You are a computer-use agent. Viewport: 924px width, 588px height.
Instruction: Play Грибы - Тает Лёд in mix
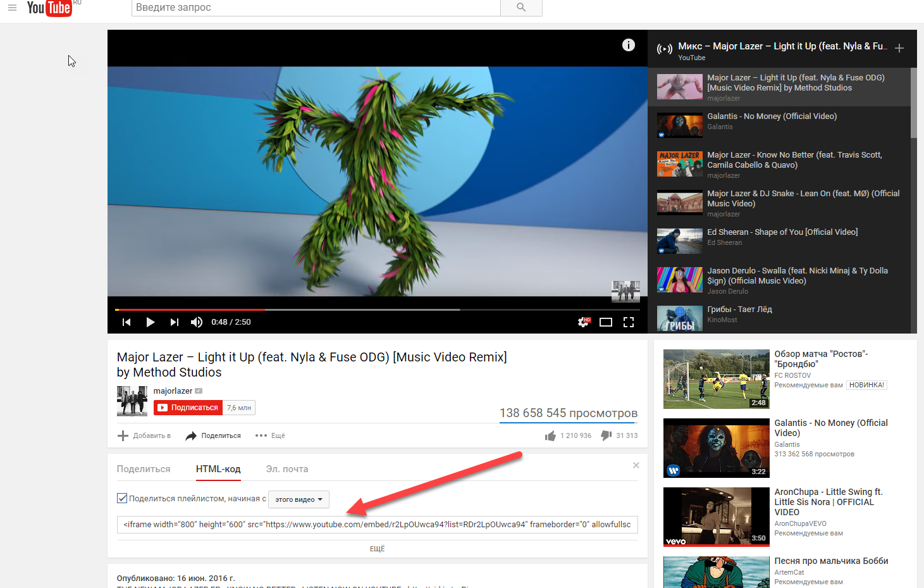(779, 316)
